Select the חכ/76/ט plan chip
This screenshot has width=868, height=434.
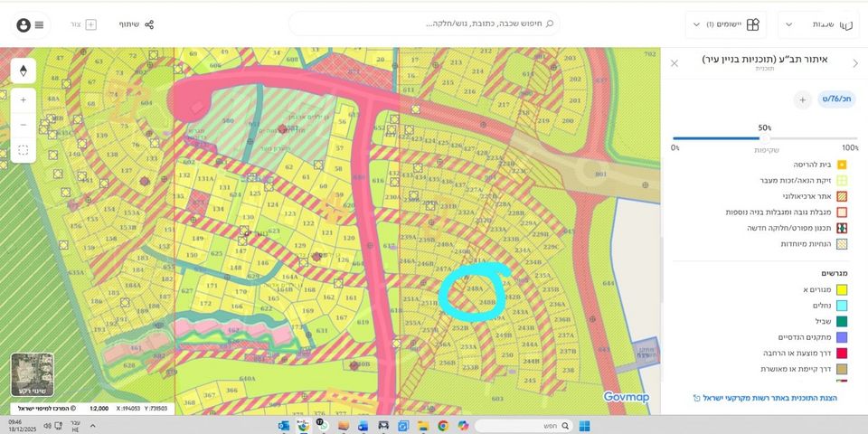point(836,99)
